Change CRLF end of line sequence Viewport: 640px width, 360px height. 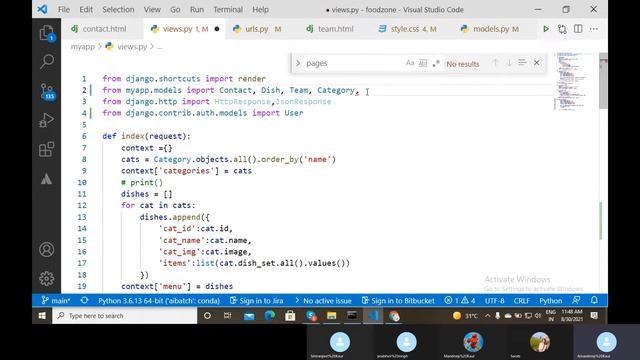tap(522, 301)
